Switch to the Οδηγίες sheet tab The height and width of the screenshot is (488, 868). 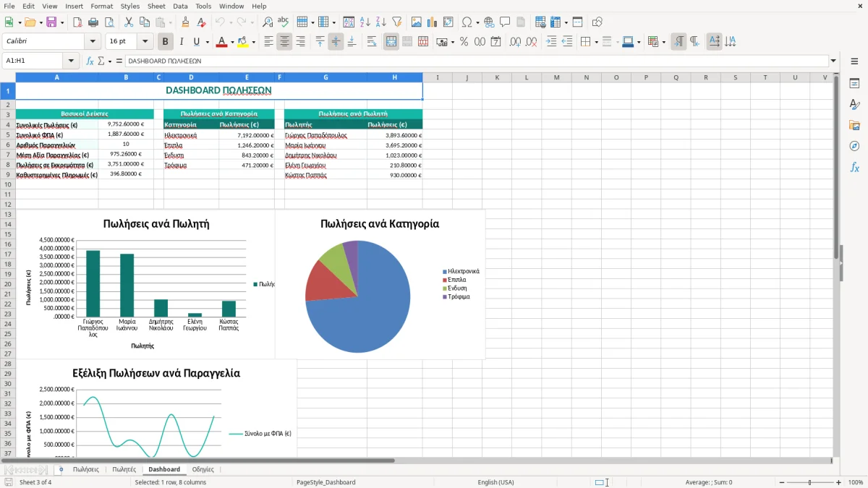pyautogui.click(x=203, y=469)
